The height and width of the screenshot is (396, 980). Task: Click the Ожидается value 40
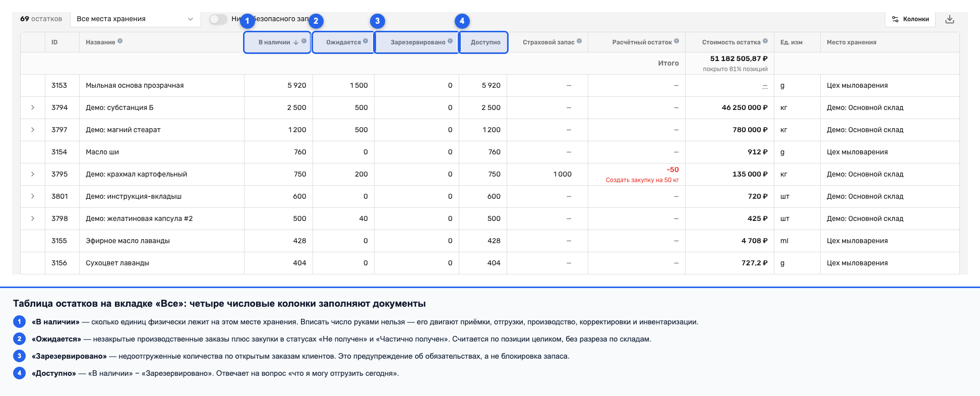[x=363, y=218]
